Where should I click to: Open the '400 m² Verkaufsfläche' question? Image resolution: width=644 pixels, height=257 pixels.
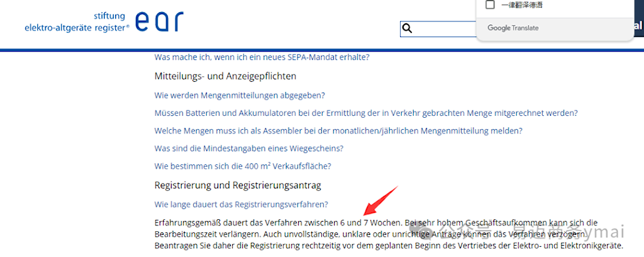[x=242, y=166]
